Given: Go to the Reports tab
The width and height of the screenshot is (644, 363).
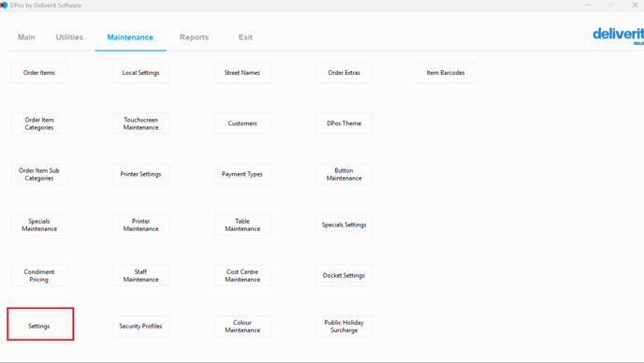Looking at the screenshot, I should click(x=194, y=37).
